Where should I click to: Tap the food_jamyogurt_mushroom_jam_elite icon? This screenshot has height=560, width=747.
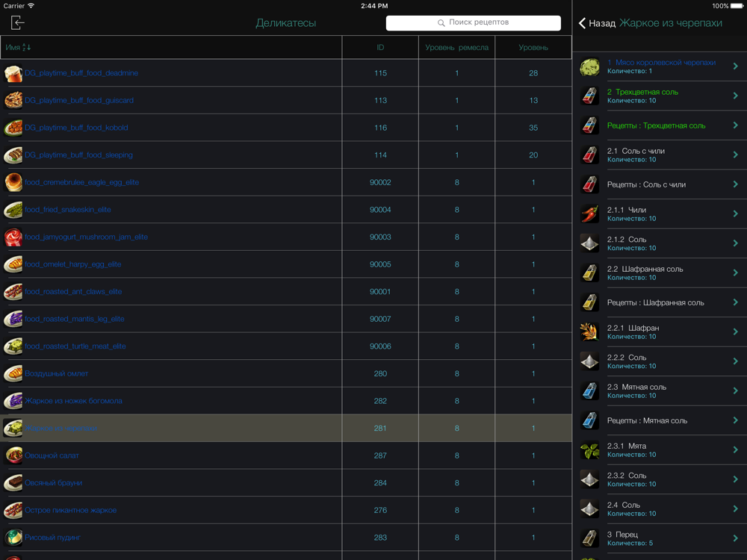click(13, 237)
